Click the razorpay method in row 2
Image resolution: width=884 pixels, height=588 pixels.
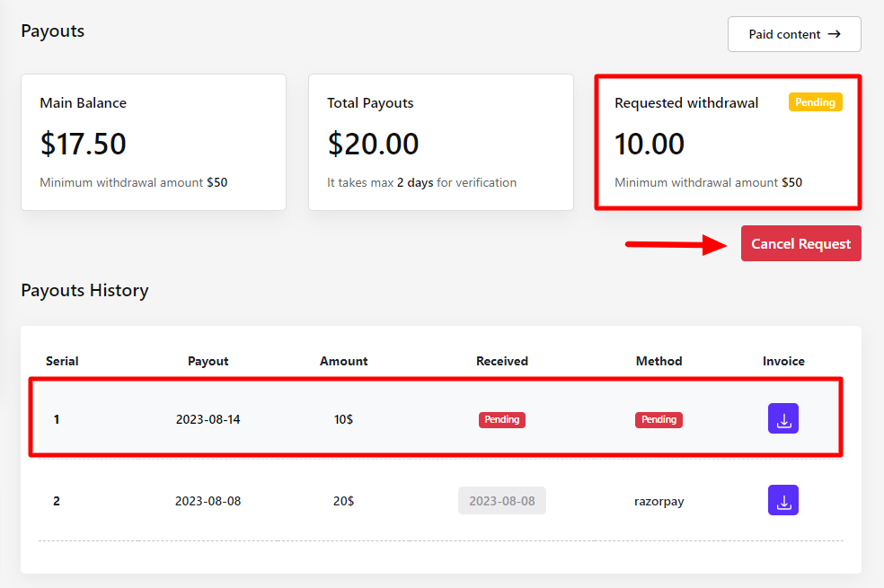pyautogui.click(x=659, y=501)
